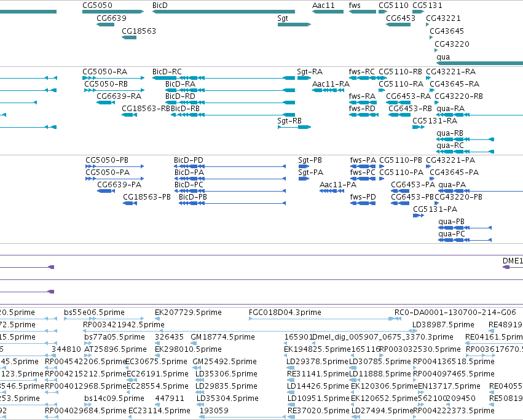Open the BicD-PB protein label

[x=193, y=197]
